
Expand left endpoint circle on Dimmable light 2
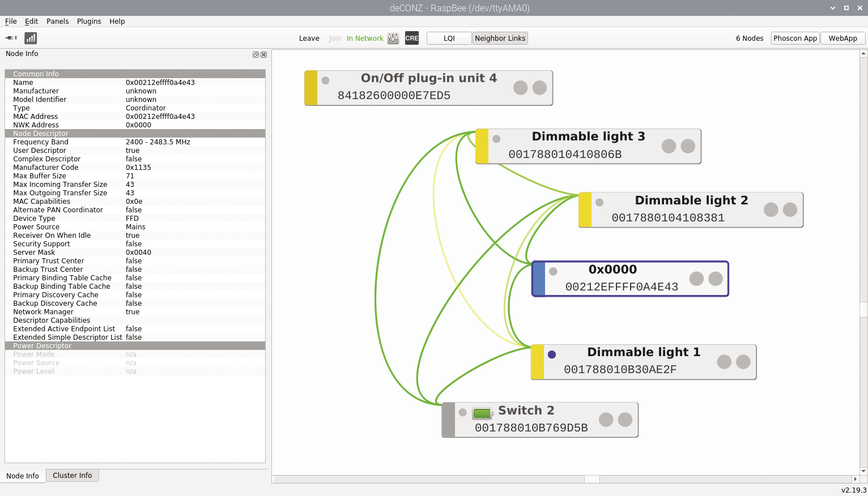(771, 209)
